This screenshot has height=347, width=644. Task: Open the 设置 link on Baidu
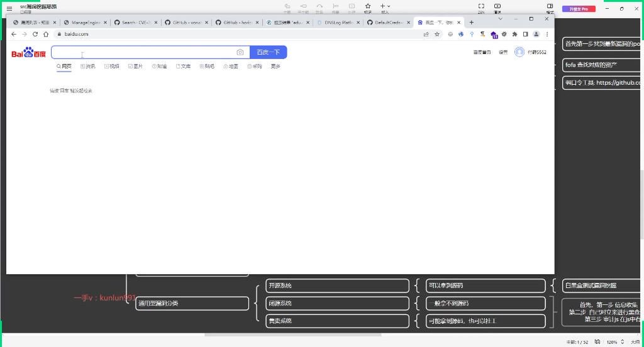click(x=503, y=52)
